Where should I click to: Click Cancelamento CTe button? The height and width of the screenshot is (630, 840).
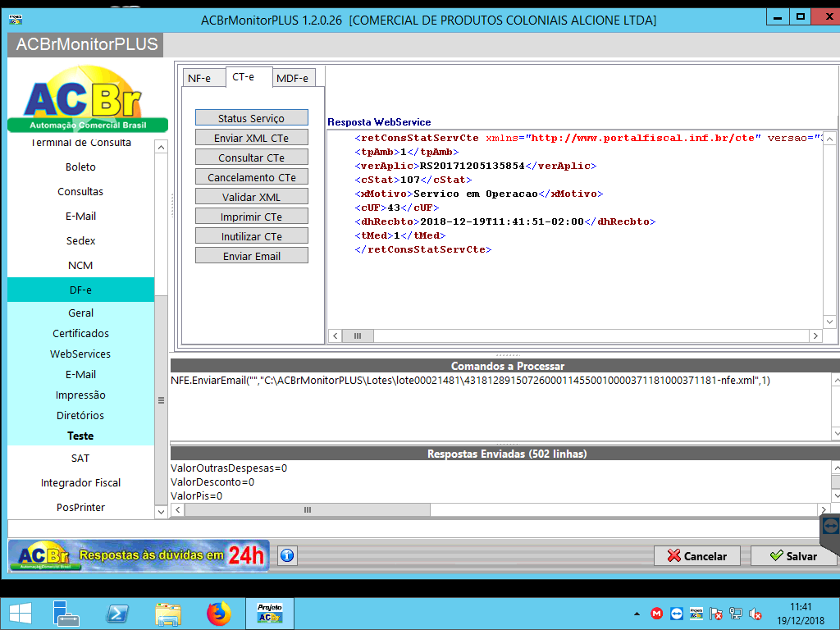coord(252,177)
